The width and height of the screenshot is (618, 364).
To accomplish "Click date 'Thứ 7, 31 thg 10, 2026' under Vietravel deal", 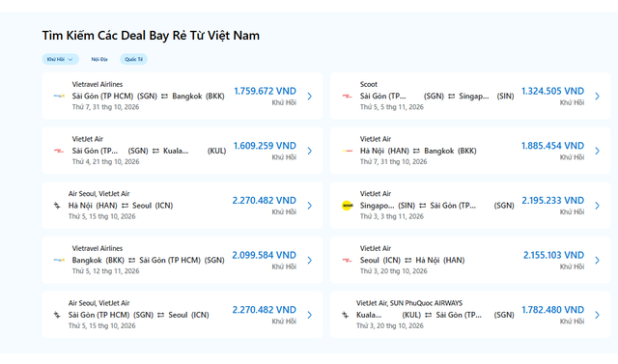I will click(105, 107).
